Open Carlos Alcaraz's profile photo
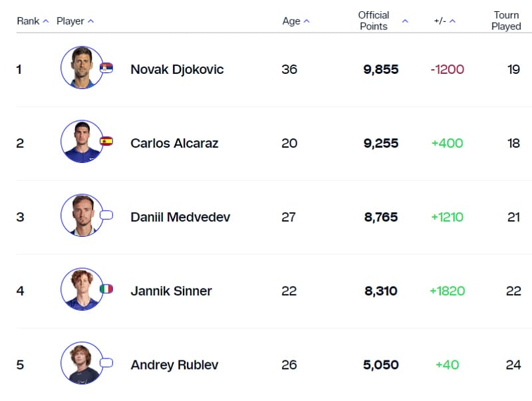 (82, 142)
